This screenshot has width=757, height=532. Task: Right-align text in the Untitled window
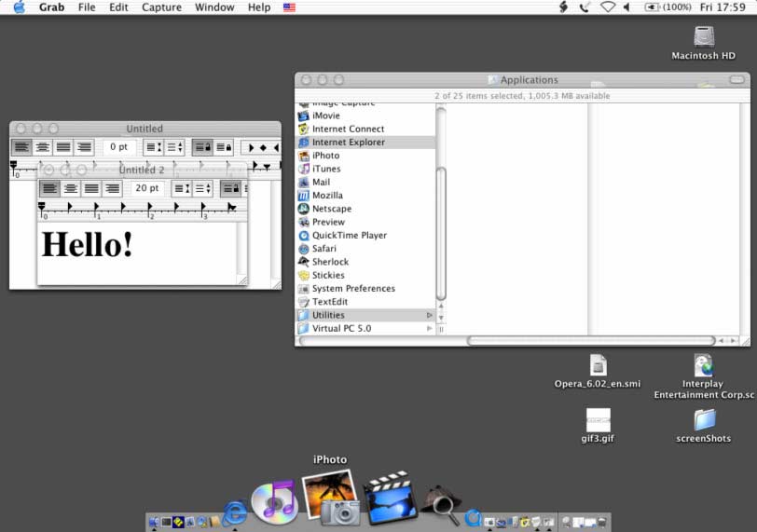pyautogui.click(x=84, y=147)
